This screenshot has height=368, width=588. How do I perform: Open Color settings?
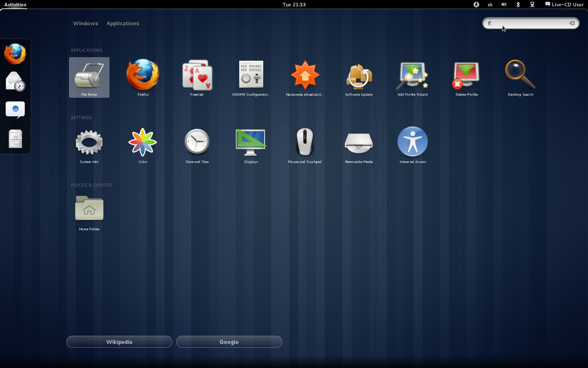pyautogui.click(x=143, y=145)
